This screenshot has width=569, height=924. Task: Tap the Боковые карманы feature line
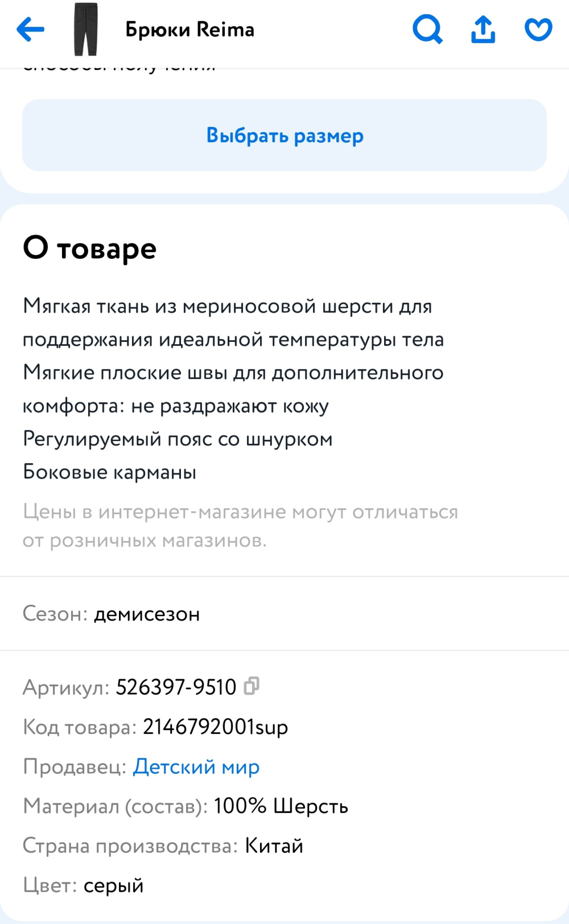click(x=109, y=472)
